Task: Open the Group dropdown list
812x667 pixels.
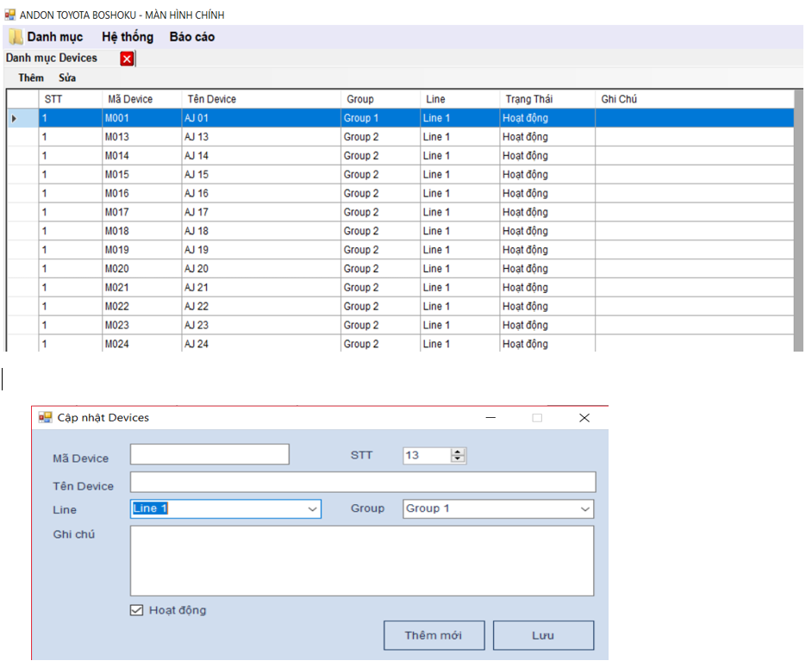Action: point(584,509)
